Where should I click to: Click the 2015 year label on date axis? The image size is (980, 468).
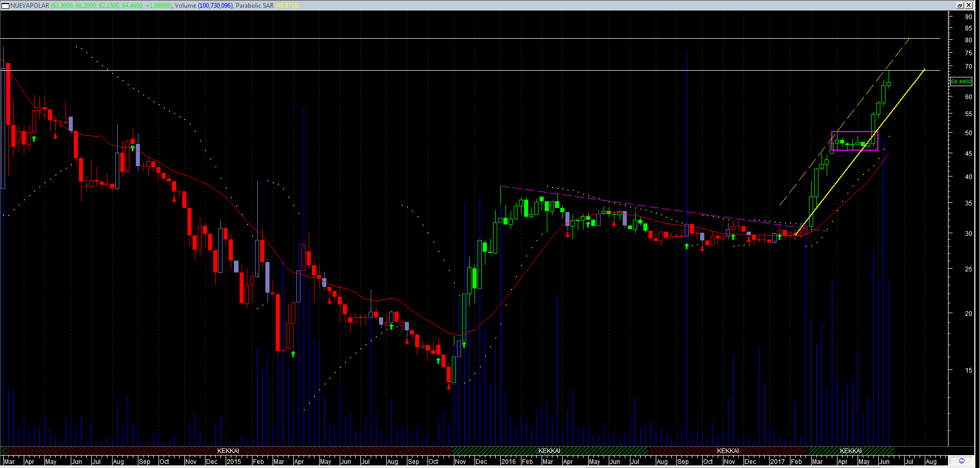pyautogui.click(x=234, y=461)
